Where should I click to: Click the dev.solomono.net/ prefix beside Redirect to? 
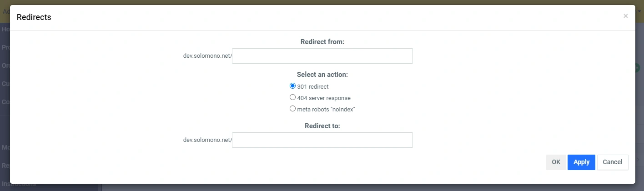click(x=207, y=140)
